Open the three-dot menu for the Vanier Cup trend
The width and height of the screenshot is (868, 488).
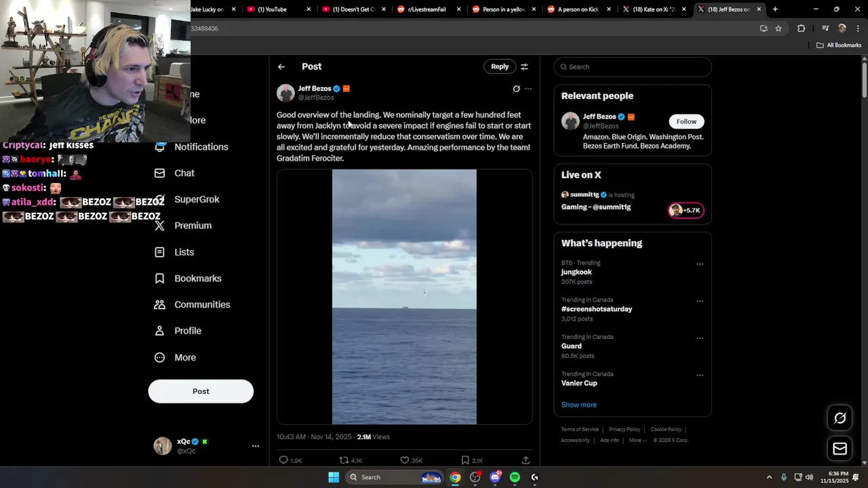[x=700, y=375]
